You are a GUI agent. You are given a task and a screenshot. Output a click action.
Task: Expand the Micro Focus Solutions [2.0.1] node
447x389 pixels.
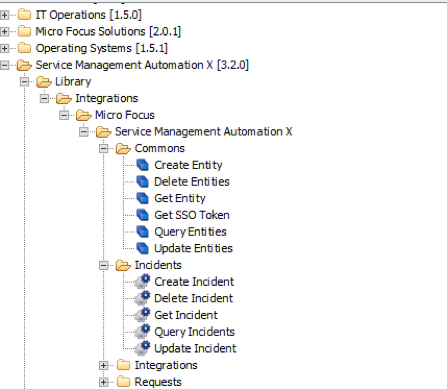click(4, 32)
